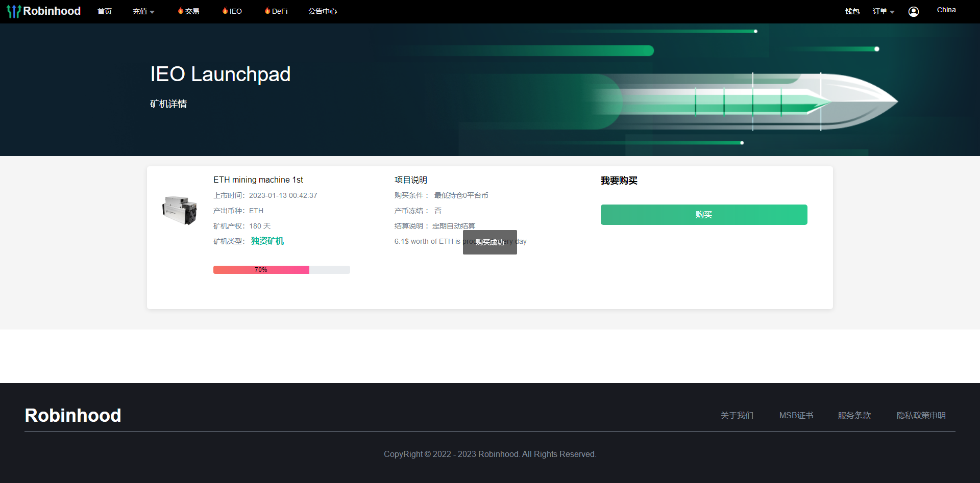The image size is (980, 483).
Task: Open the 关于我们 footer link
Action: click(737, 416)
